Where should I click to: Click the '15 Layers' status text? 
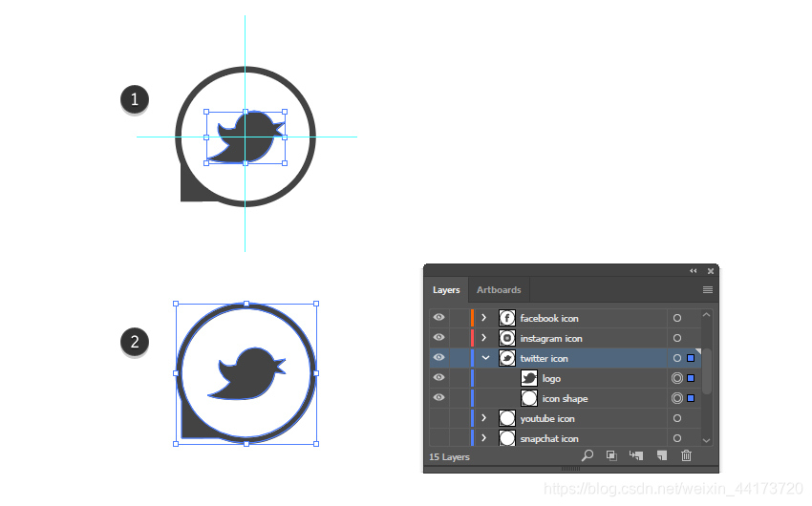[449, 457]
